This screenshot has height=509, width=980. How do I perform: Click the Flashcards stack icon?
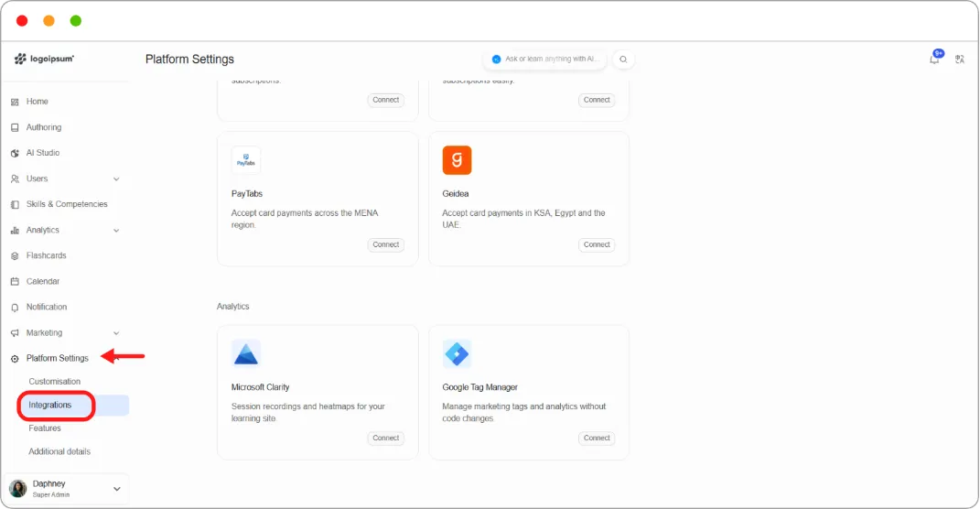pos(15,255)
